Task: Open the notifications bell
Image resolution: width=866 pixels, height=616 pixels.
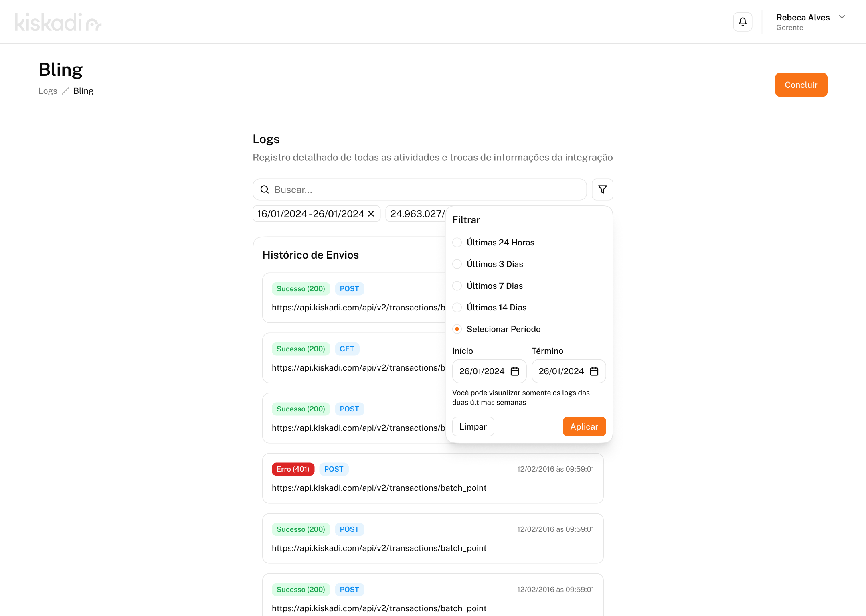Action: coord(743,22)
